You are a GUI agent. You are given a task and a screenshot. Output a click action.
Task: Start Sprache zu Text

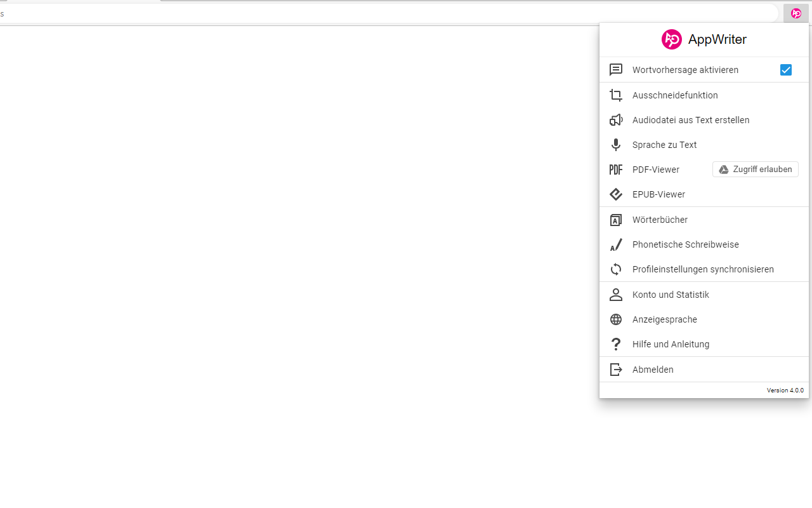704,145
